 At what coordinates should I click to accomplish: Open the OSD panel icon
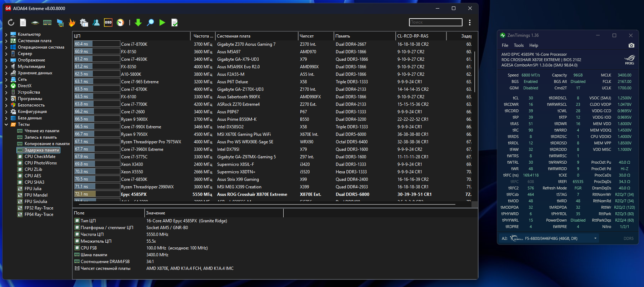click(108, 23)
